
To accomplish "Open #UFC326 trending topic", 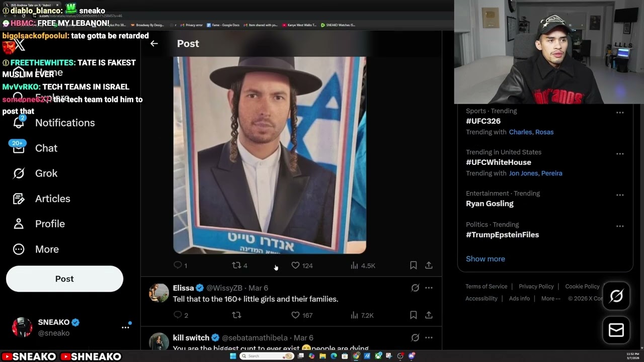I will tap(483, 121).
